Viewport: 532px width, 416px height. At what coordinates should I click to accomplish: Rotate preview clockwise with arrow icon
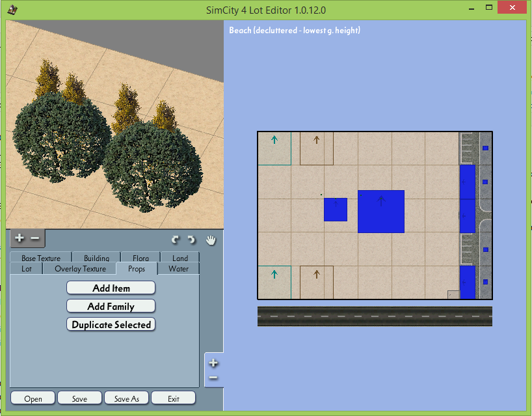175,240
